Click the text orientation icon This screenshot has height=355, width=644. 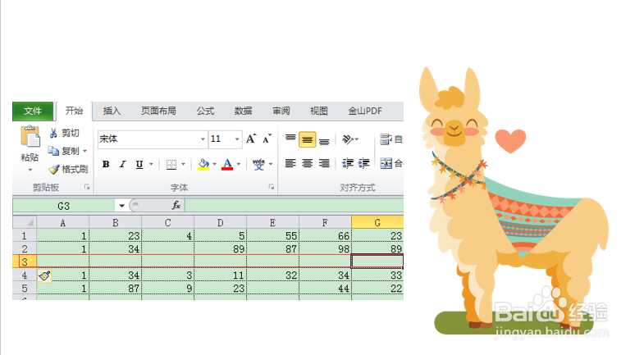[348, 139]
